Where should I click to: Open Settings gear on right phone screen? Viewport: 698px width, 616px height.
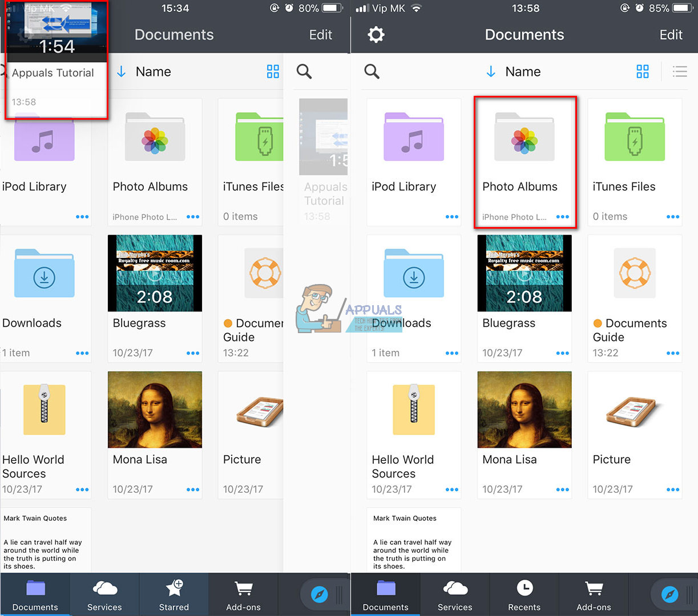tap(376, 35)
